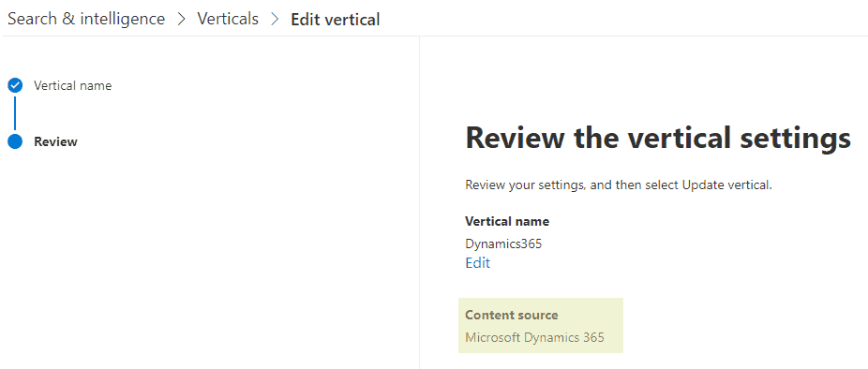
Task: Click the Review the vertical settings heading
Action: point(658,138)
